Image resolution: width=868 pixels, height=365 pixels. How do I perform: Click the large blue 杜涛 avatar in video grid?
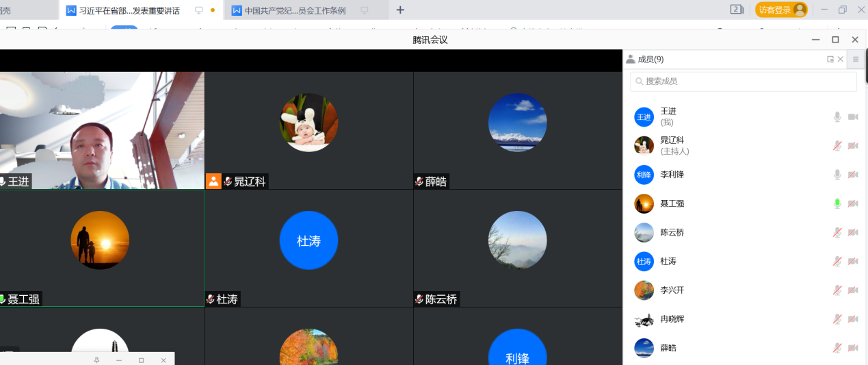[x=309, y=240]
